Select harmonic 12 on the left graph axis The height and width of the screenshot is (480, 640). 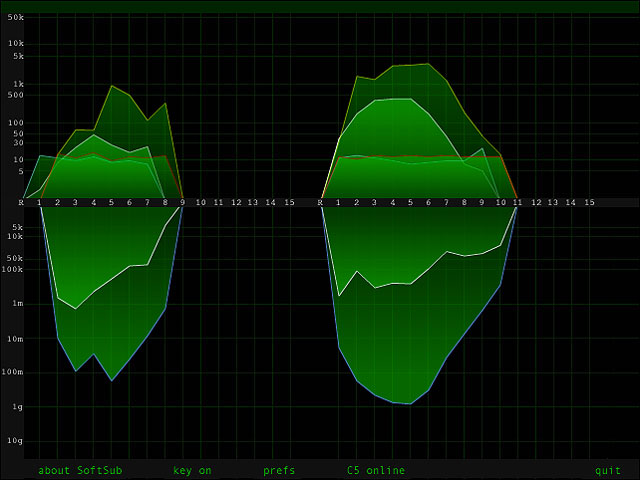coord(236,202)
